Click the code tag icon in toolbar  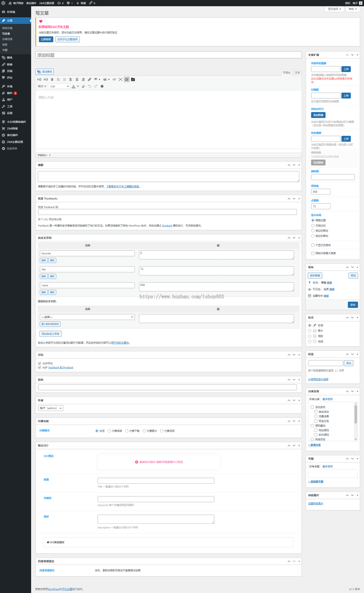114,80
